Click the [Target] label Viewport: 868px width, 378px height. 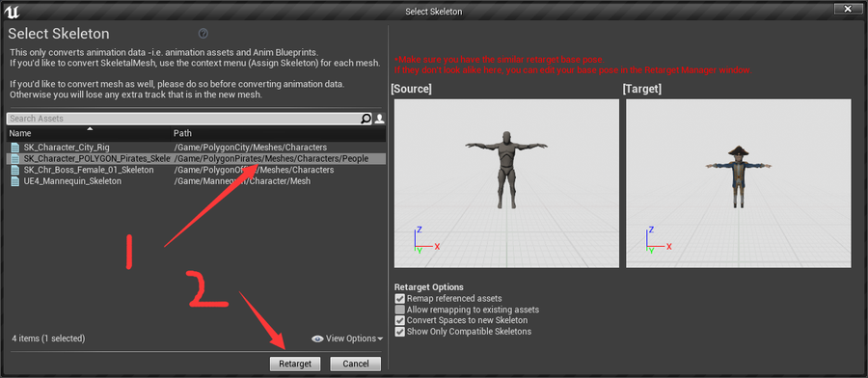(642, 89)
